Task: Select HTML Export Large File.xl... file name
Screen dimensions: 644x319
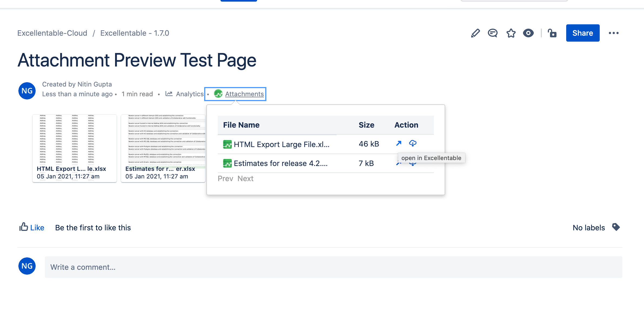Action: (282, 144)
